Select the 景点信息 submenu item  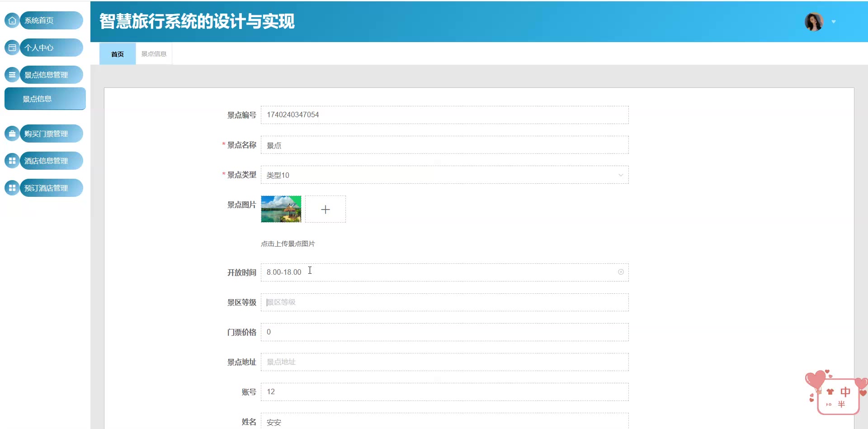click(x=45, y=99)
